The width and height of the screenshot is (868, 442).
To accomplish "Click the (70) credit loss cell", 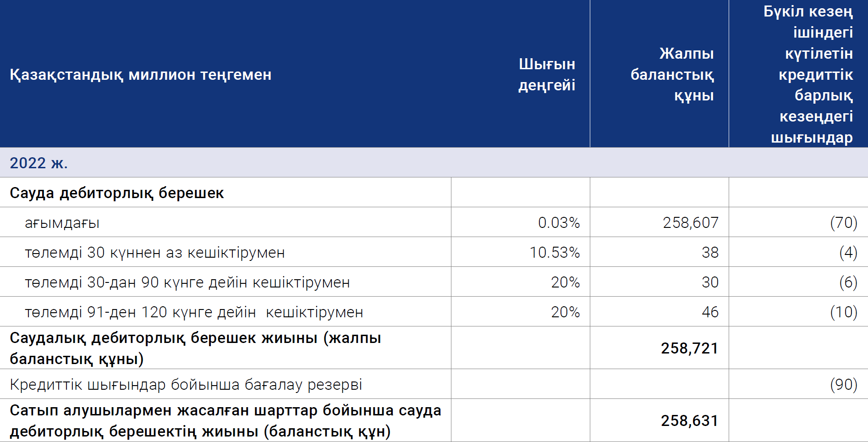I will pos(844,223).
